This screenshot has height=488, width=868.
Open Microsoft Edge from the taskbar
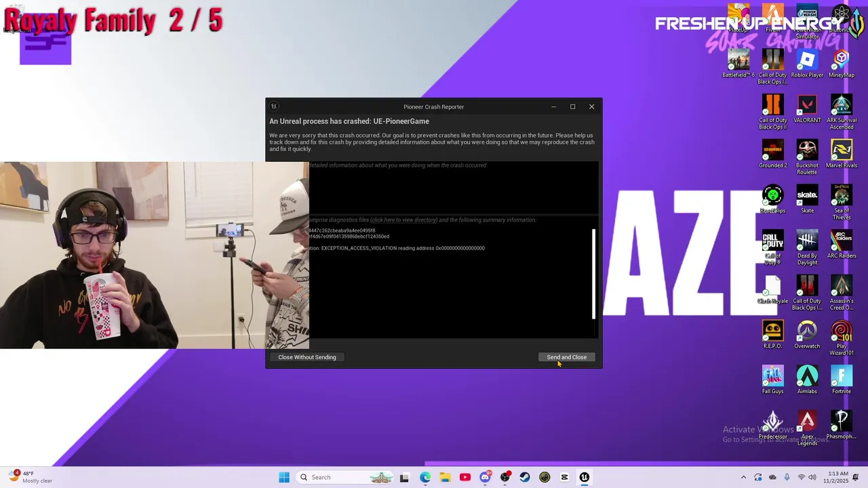click(x=425, y=477)
